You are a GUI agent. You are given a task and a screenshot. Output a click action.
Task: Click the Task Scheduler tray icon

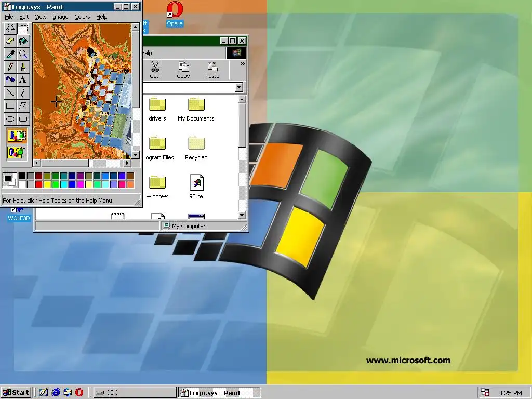486,393
